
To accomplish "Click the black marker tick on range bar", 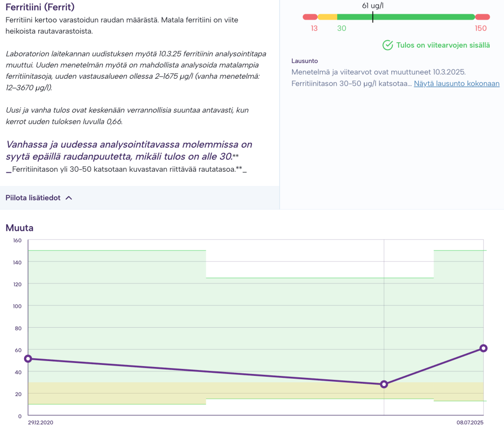I will tap(373, 17).
